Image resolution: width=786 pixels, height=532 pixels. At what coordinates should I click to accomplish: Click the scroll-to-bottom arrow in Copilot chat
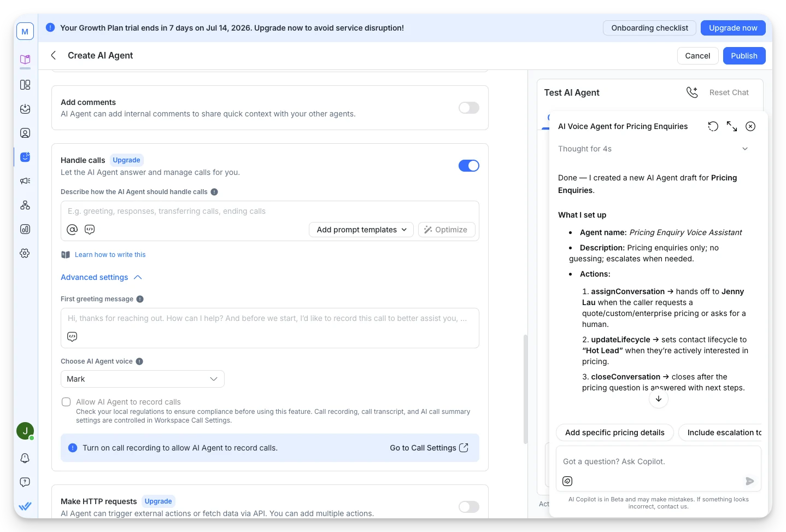[x=659, y=399]
